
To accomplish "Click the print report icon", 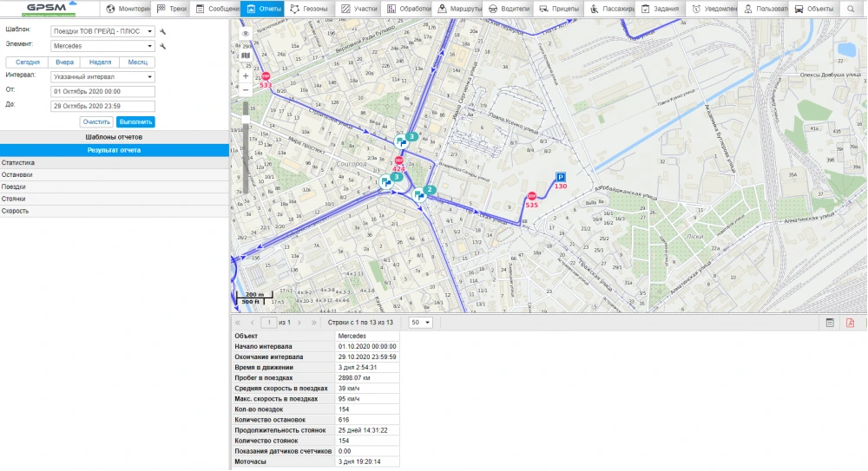I will 830,323.
